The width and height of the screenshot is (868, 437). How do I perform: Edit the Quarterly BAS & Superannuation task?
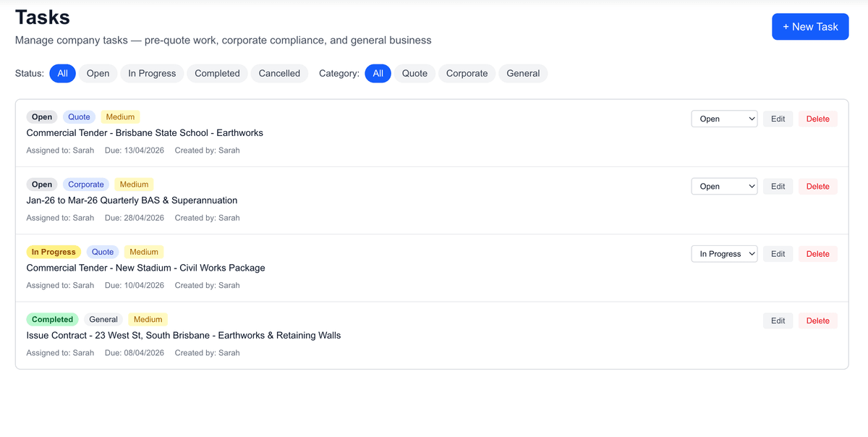[778, 187]
